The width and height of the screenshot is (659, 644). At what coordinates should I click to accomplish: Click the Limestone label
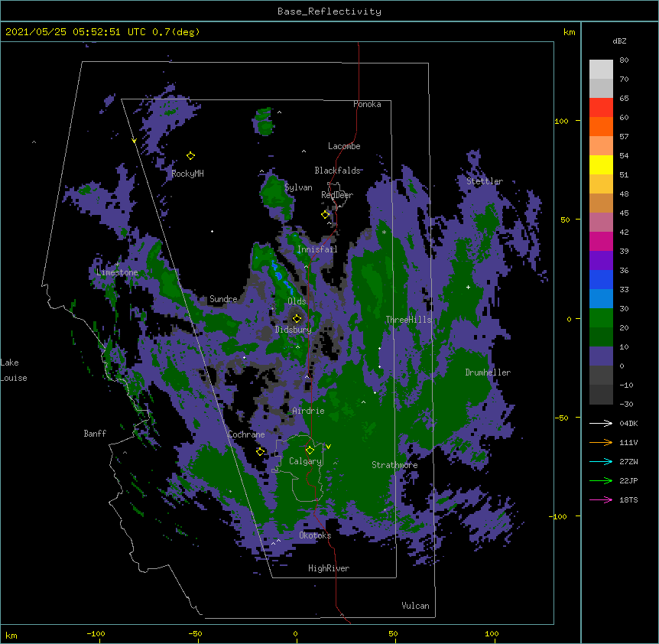[x=117, y=272]
